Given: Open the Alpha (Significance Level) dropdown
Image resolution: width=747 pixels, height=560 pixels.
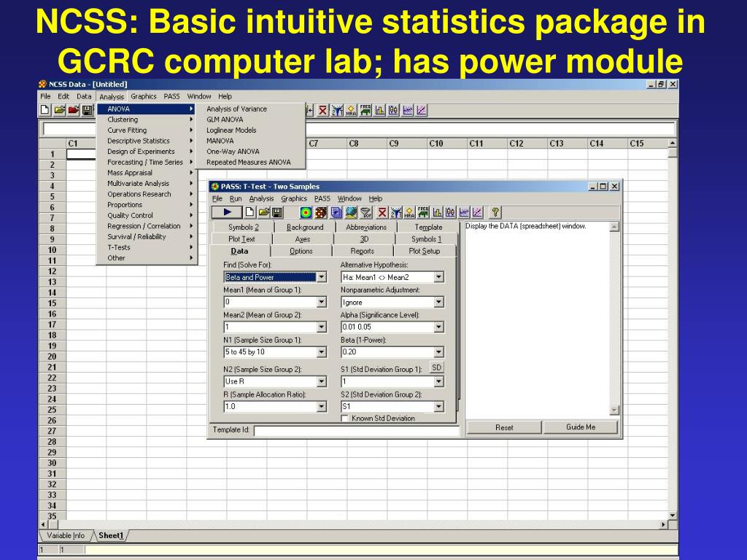Looking at the screenshot, I should [438, 327].
